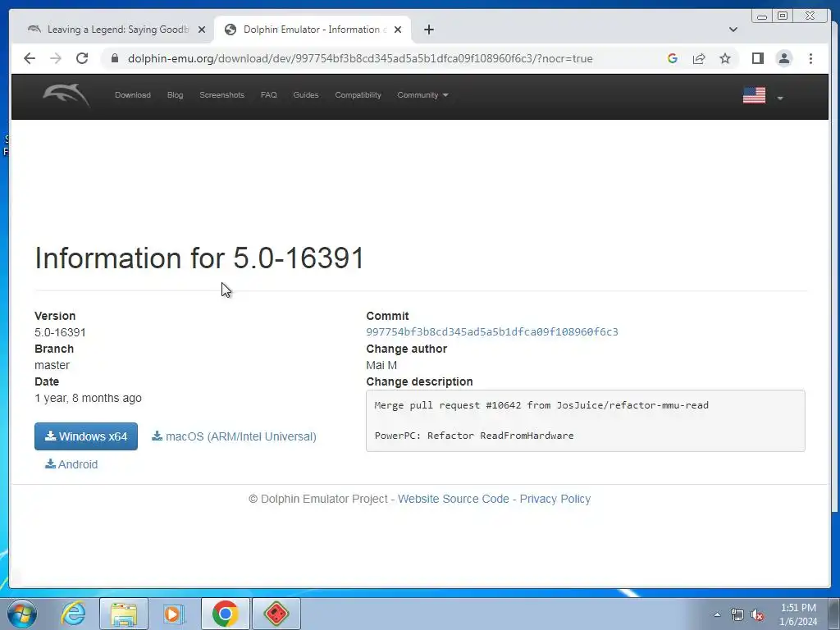The width and height of the screenshot is (840, 630).
Task: Download the Windows x64 build
Action: (x=85, y=436)
